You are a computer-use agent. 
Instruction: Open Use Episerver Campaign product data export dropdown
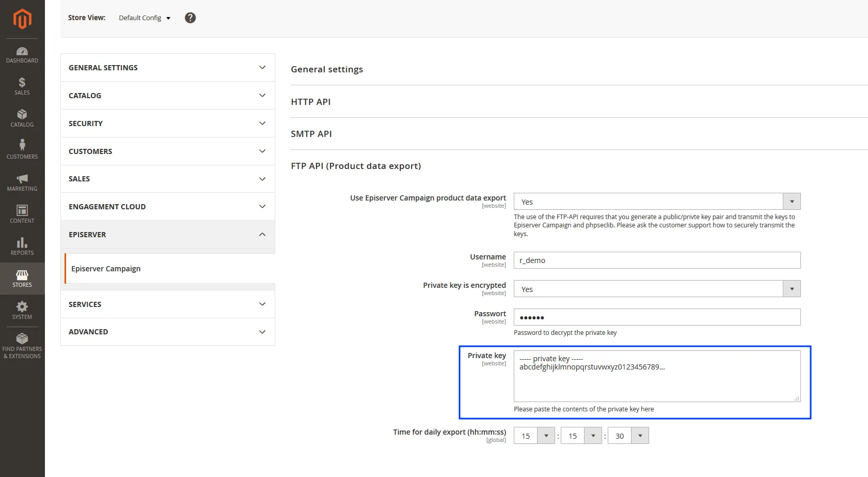(657, 202)
